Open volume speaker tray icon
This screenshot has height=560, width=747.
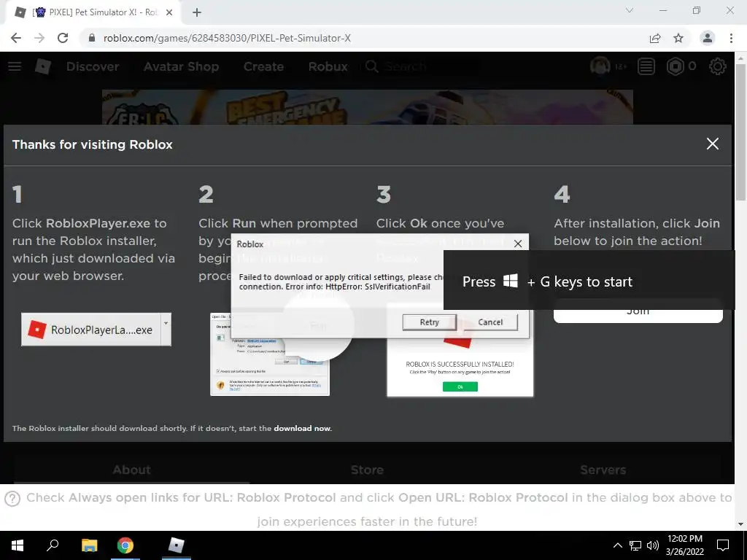[653, 545]
